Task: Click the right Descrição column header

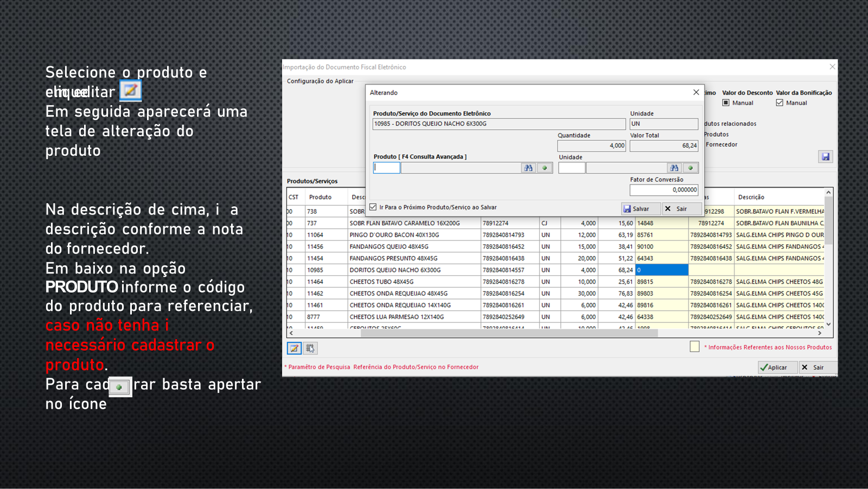Action: [x=779, y=197]
